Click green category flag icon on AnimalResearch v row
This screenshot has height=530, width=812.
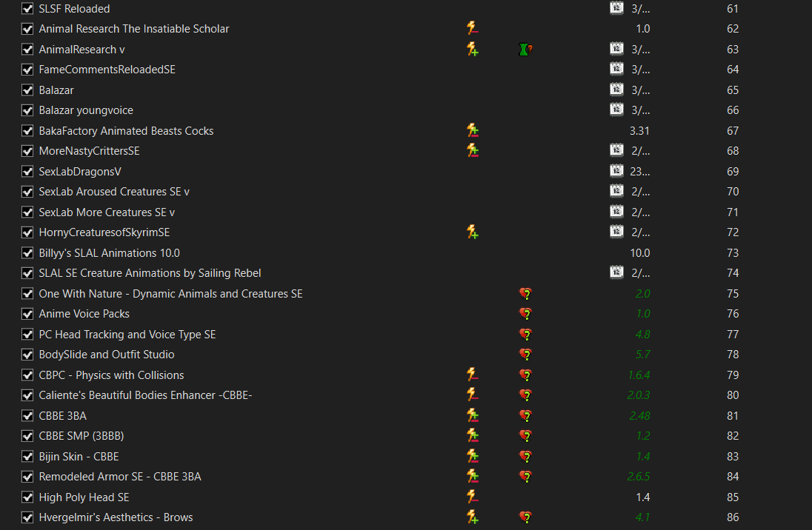[x=525, y=49]
